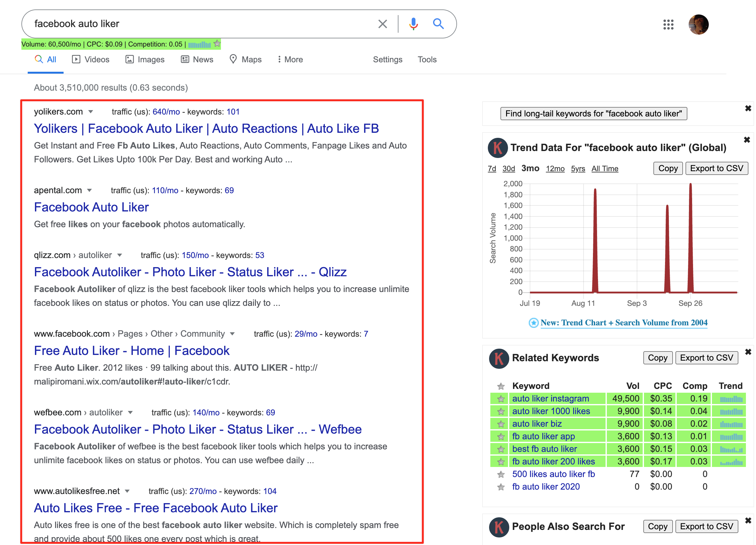
Task: Open the search Tools menu
Action: pyautogui.click(x=427, y=59)
